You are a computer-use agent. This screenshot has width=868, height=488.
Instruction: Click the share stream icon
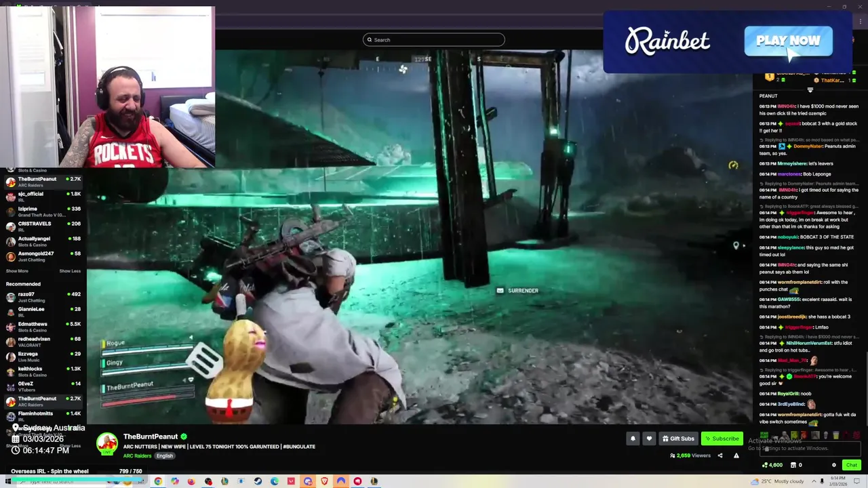click(x=720, y=455)
